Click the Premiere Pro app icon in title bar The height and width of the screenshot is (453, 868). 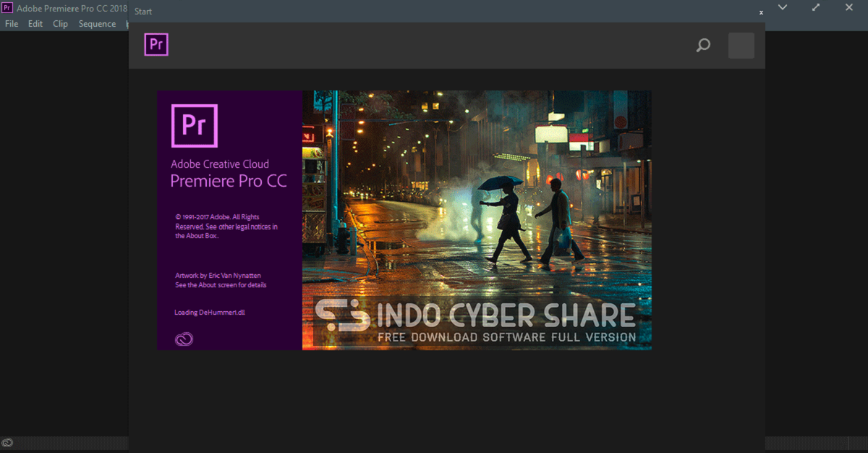7,7
